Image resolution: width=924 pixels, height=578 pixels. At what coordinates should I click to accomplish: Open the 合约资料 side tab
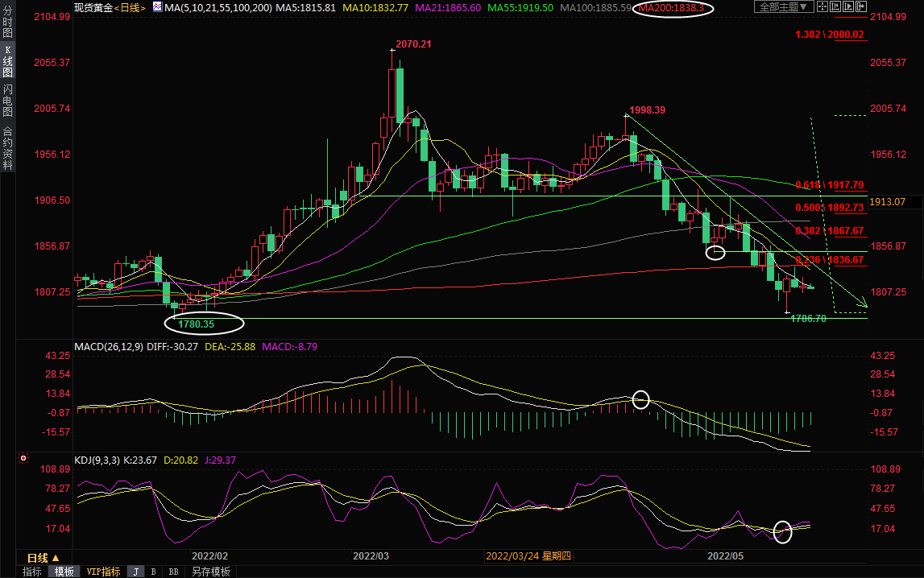[x=7, y=147]
